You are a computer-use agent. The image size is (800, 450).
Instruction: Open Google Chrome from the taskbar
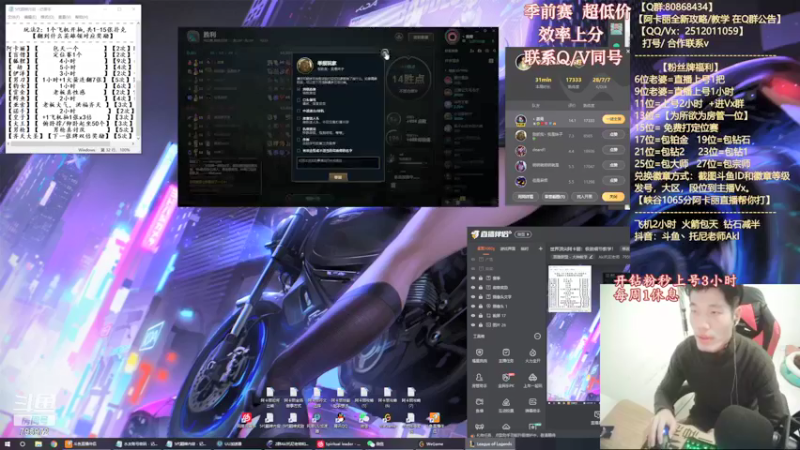(x=54, y=444)
